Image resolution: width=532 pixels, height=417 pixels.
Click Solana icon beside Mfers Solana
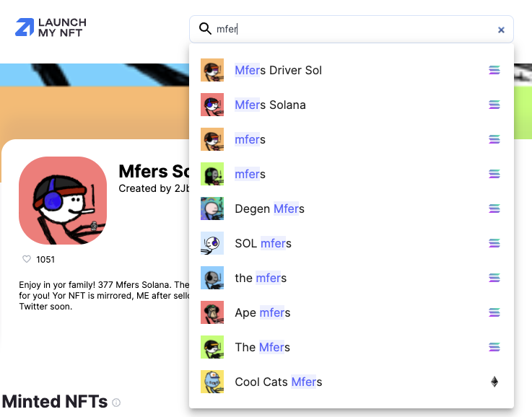(x=494, y=105)
